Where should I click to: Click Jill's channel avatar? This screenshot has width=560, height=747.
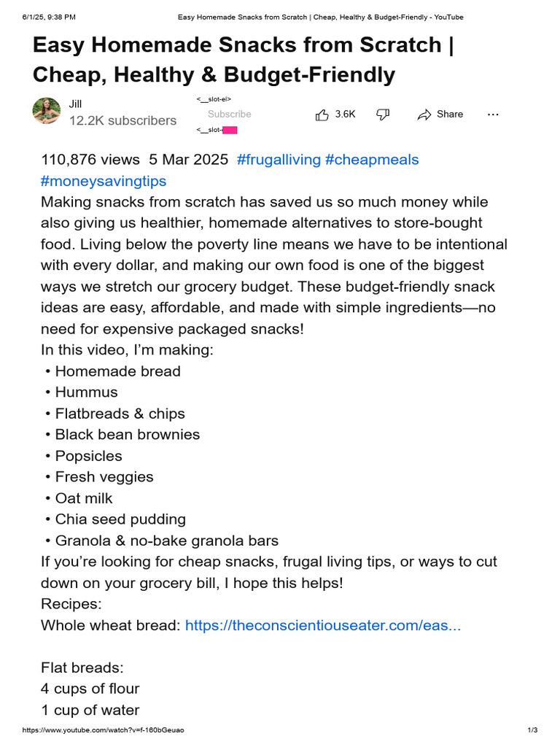[x=47, y=111]
